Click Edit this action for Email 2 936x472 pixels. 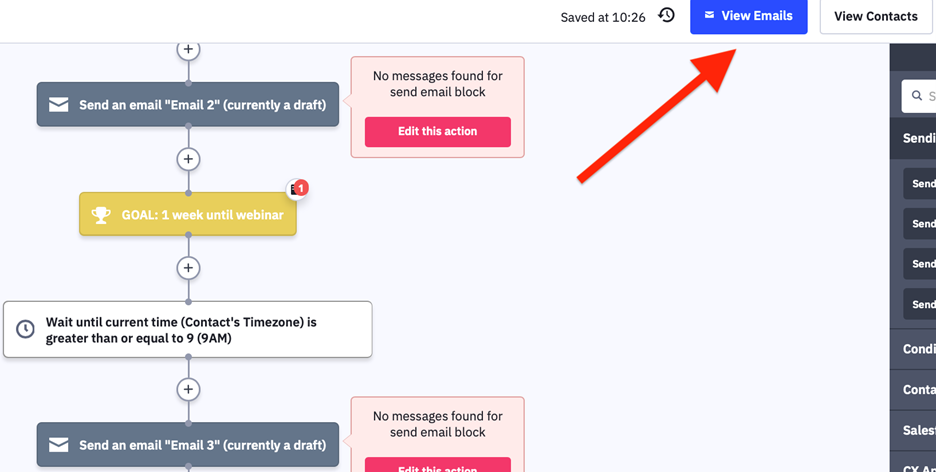click(x=438, y=131)
